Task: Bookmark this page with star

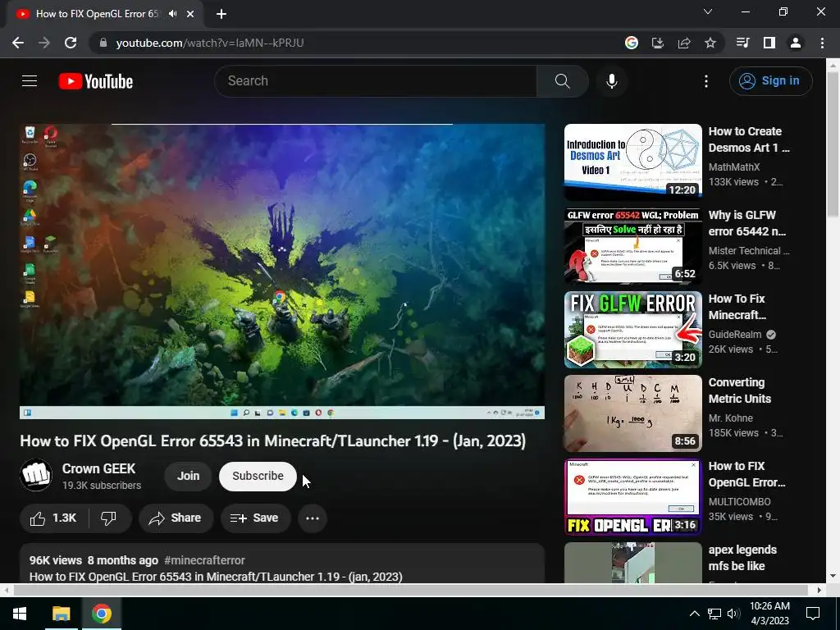Action: point(710,43)
